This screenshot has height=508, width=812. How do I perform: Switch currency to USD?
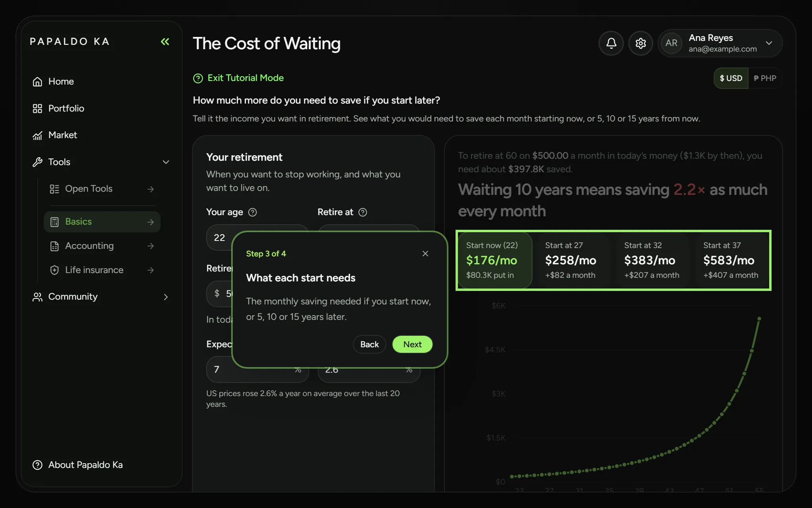731,78
